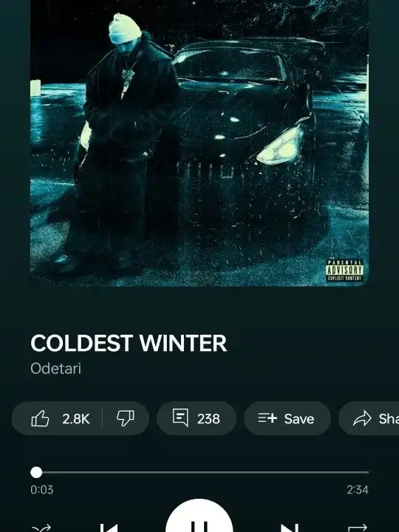The width and height of the screenshot is (399, 532).
Task: Click the Parental Advisory badge on cover
Action: [345, 270]
